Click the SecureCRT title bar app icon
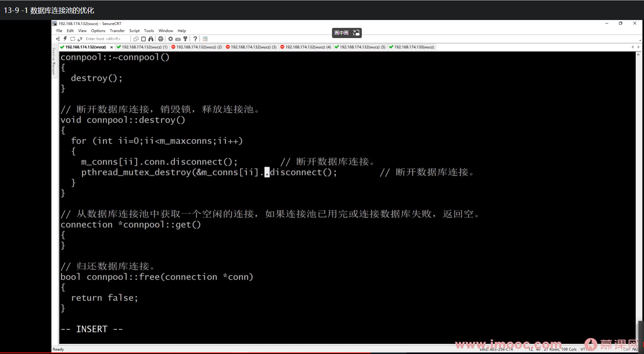 tap(55, 24)
